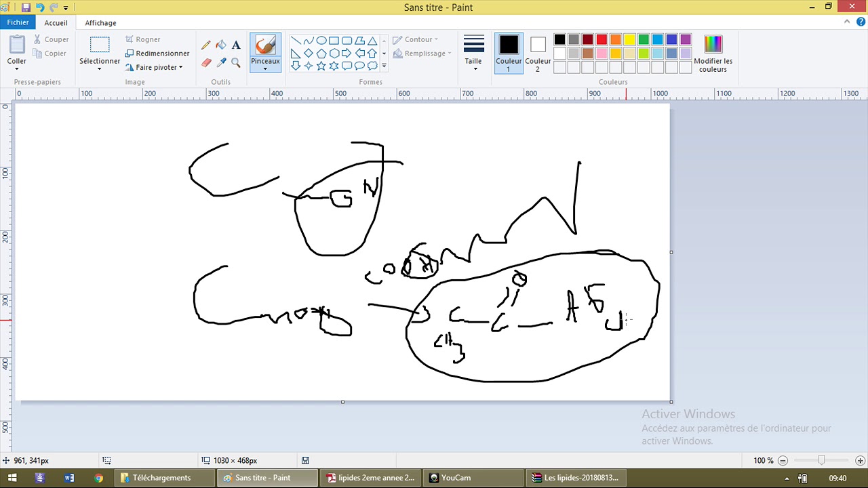Open the Word icon in taskbar
Viewport: 868px width, 488px height.
[x=69, y=478]
